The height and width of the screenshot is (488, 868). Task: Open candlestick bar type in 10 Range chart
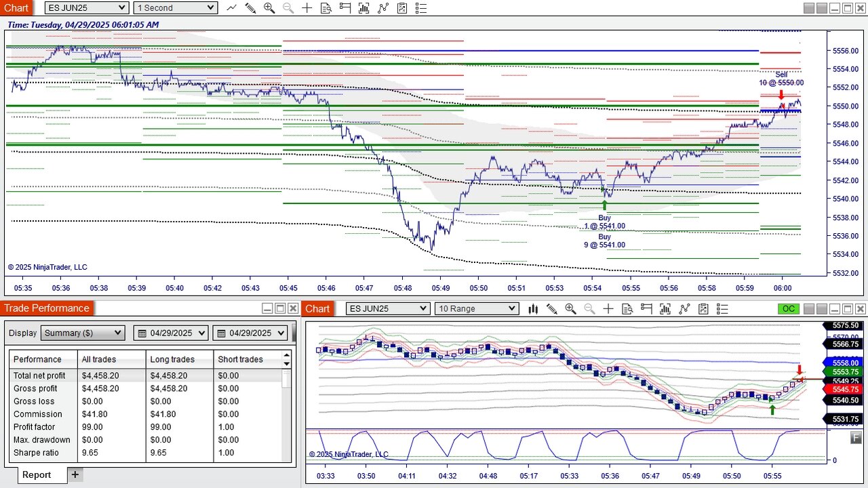tap(533, 309)
